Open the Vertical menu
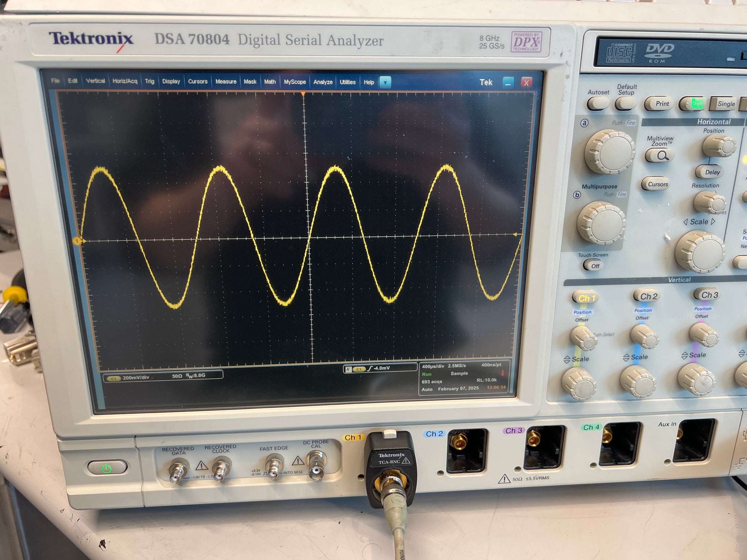The height and width of the screenshot is (560, 747). coord(95,81)
